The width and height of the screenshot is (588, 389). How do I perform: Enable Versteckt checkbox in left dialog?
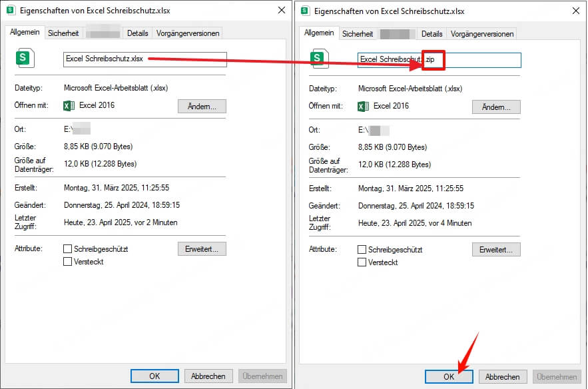(67, 262)
